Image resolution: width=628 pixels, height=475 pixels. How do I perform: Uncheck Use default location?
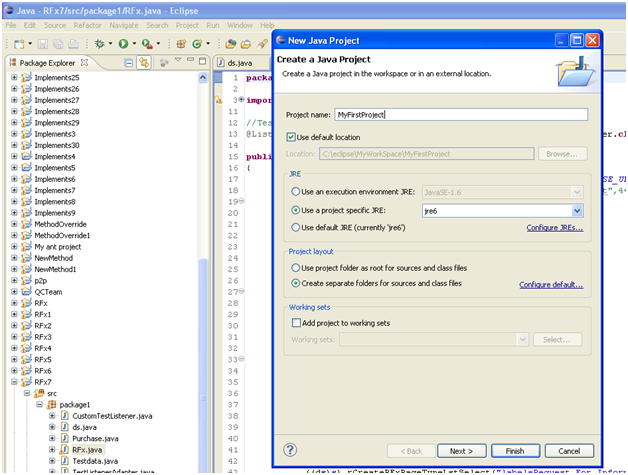click(x=291, y=137)
